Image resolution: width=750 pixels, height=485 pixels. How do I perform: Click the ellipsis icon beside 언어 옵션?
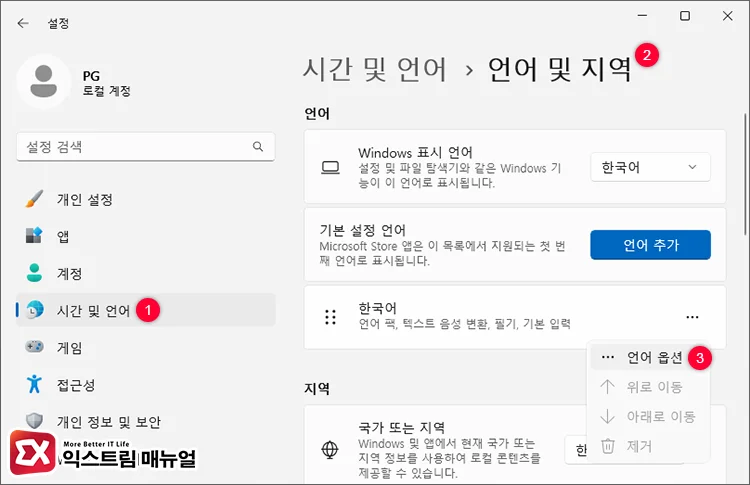click(607, 357)
